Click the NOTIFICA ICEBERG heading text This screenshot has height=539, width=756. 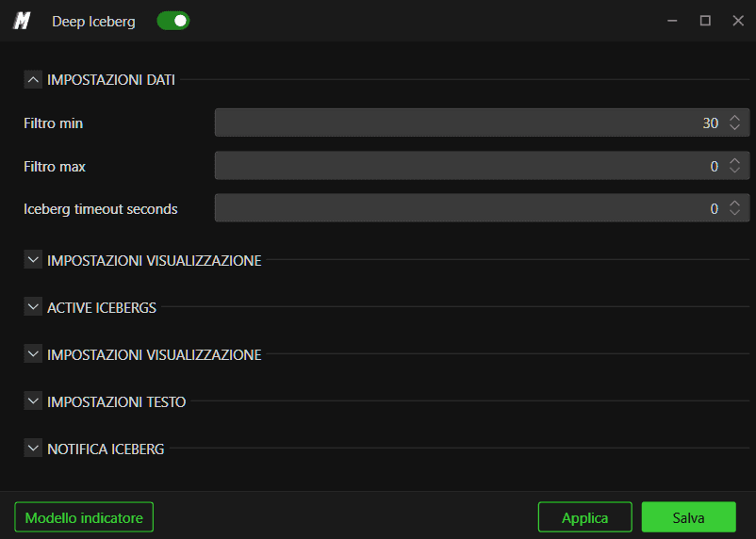106,449
